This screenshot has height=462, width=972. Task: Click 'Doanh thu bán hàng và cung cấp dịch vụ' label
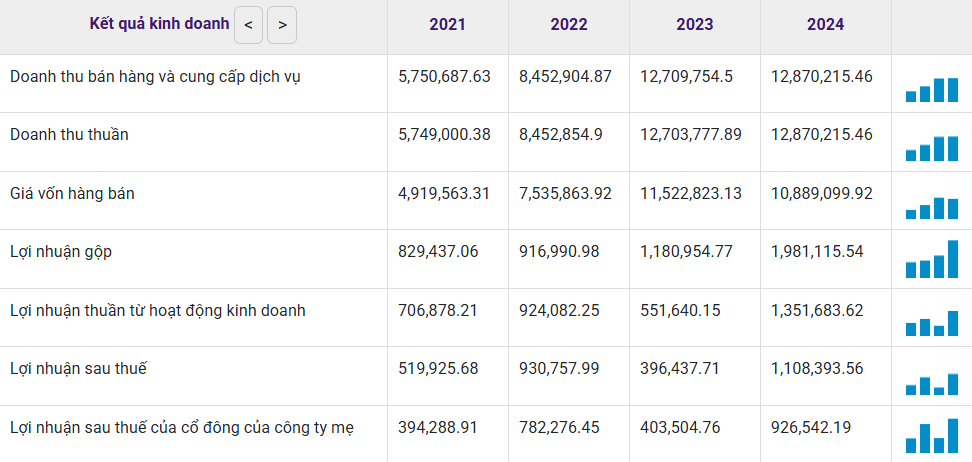tap(156, 77)
